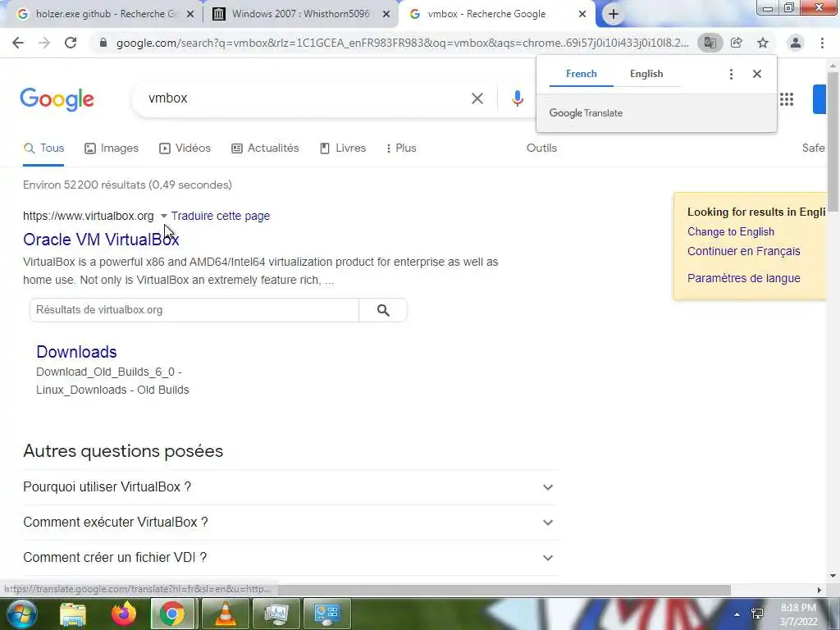Image resolution: width=840 pixels, height=630 pixels.
Task: Click the Chrome taskbar icon
Action: [x=172, y=614]
